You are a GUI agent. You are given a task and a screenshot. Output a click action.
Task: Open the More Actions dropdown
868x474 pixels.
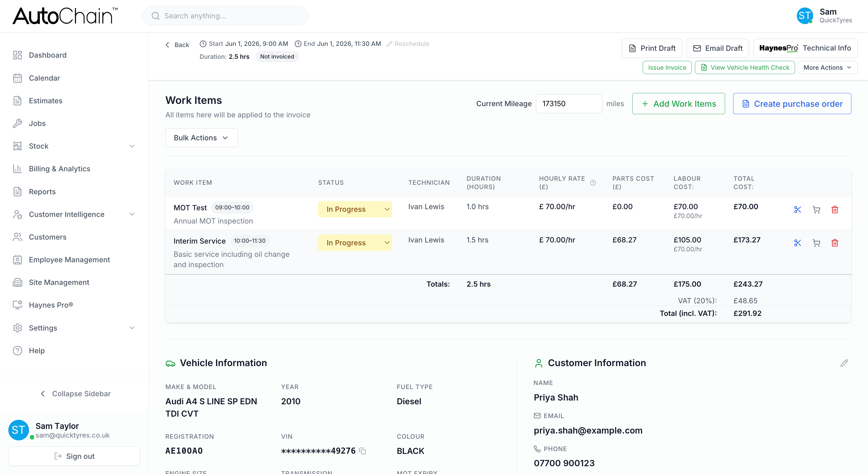pyautogui.click(x=827, y=67)
